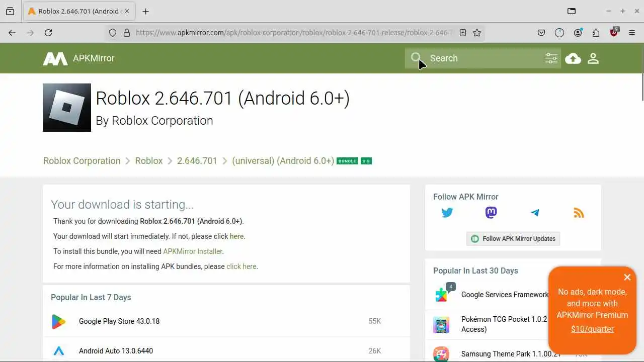Select the Roblox 2.646.701 browser tab
644x362 pixels.
(79, 11)
